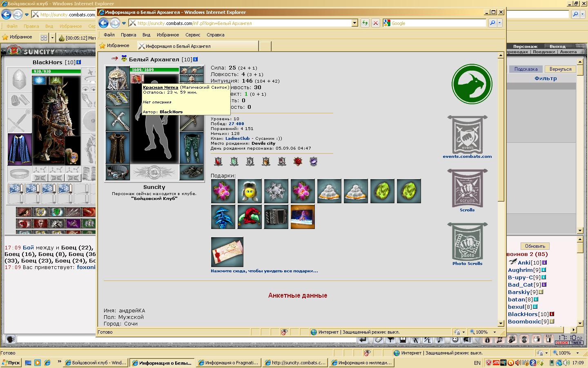Image resolution: width=588 pixels, height=368 pixels.
Task: Click the Вернуться button in background window
Action: (x=560, y=69)
